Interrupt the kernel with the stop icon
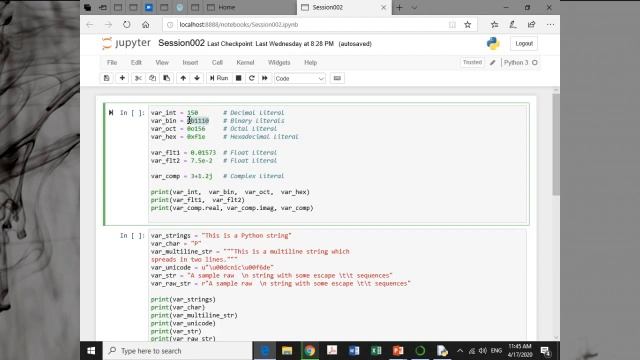This screenshot has width=640, height=360. 239,78
